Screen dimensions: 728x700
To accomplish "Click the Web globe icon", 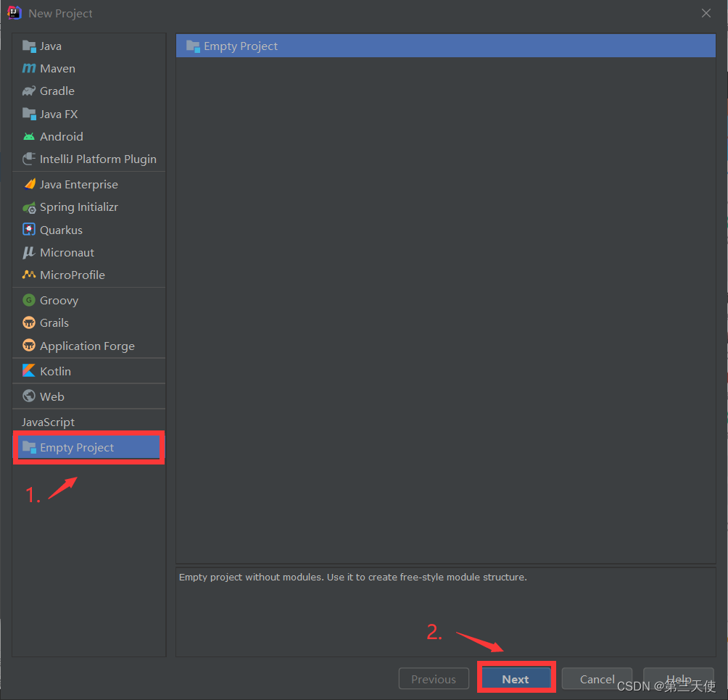I will coord(29,396).
